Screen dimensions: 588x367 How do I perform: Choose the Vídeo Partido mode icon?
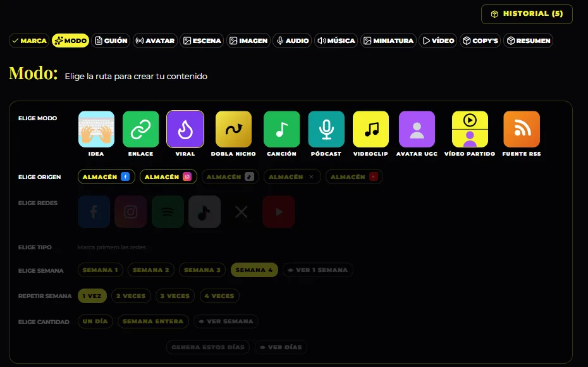coord(470,129)
